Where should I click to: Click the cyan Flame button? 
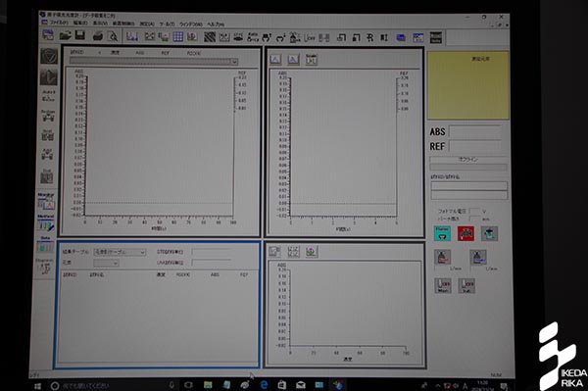click(442, 233)
